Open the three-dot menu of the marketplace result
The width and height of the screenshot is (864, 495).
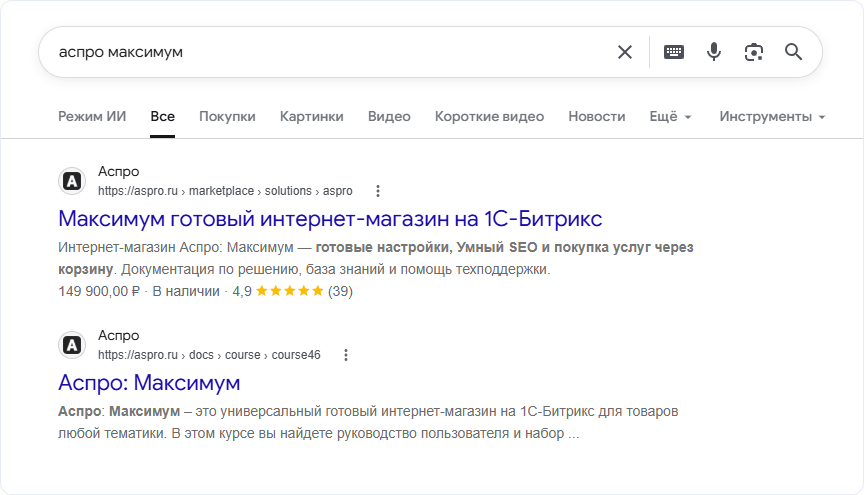tap(377, 191)
